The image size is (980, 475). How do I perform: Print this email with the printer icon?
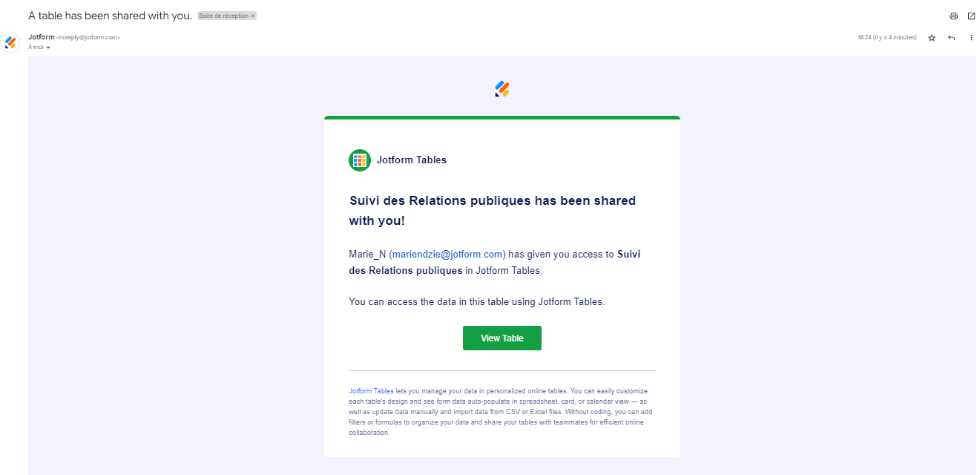click(953, 16)
